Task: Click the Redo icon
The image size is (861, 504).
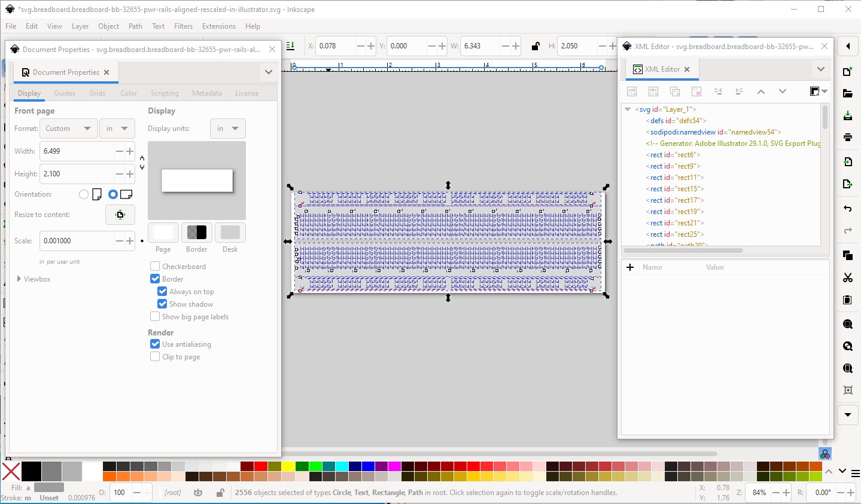Action: tap(848, 231)
